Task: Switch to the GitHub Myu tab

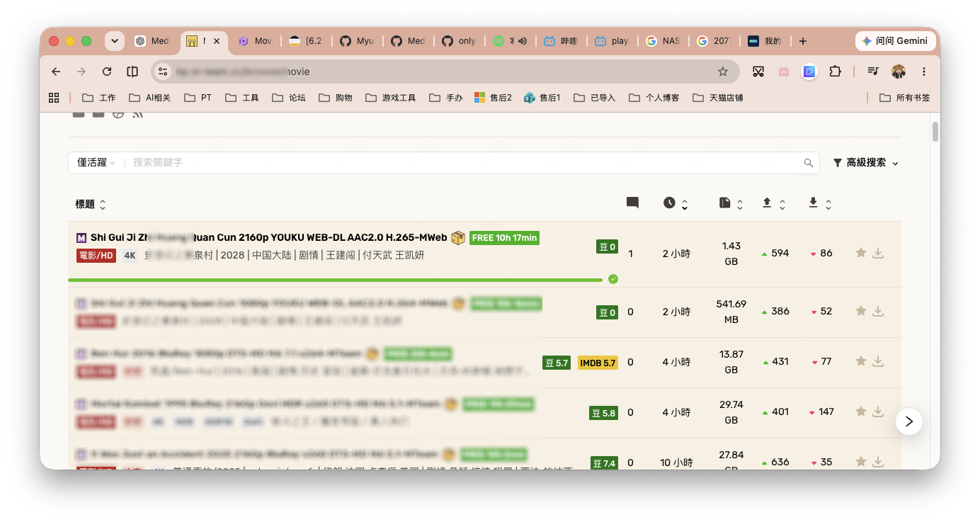Action: pos(357,41)
